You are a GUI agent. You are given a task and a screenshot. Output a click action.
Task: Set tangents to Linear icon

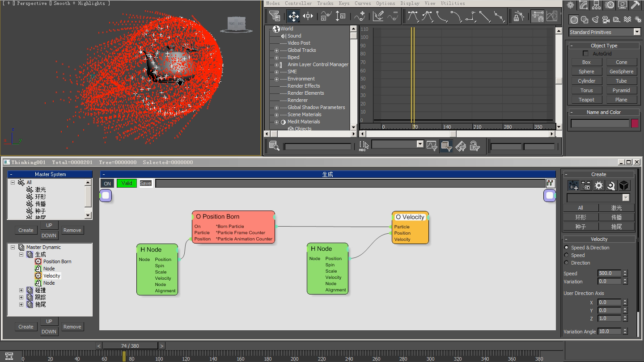pos(485,17)
